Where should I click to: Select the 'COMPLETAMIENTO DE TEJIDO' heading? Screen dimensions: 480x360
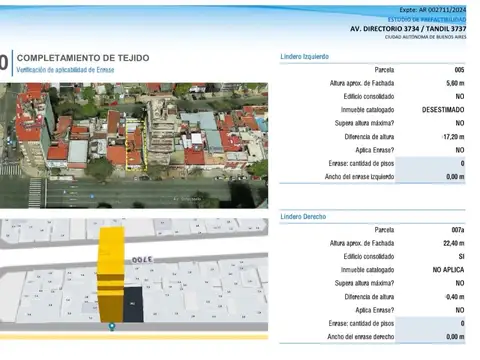[x=83, y=58]
